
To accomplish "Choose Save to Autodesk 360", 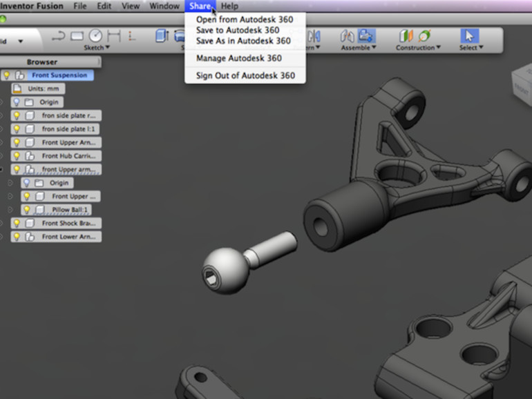I will pos(245,30).
